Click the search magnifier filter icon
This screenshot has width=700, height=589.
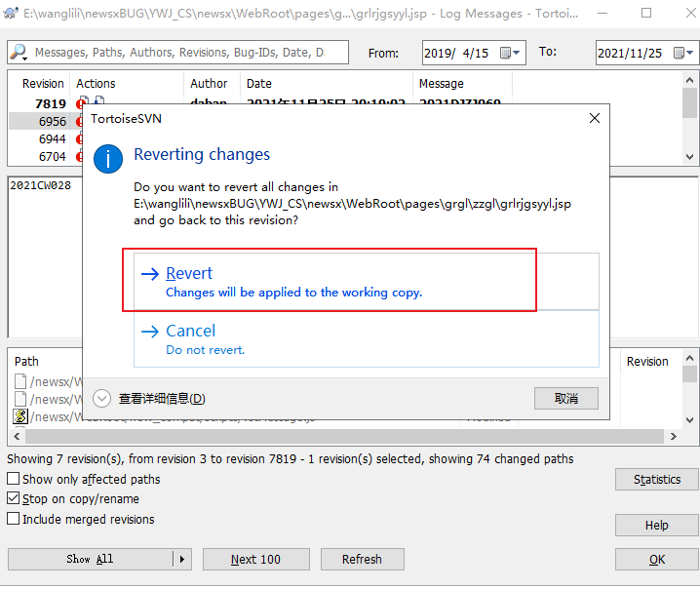19,53
